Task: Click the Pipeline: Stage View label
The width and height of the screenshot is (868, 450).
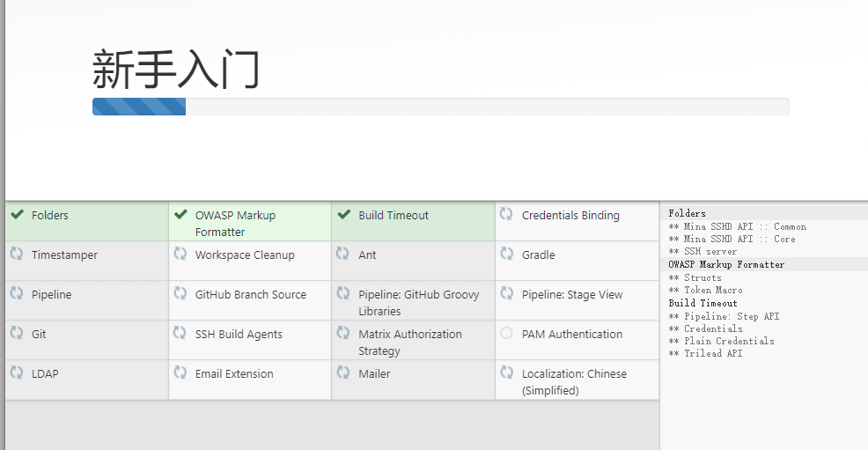Action: (572, 295)
